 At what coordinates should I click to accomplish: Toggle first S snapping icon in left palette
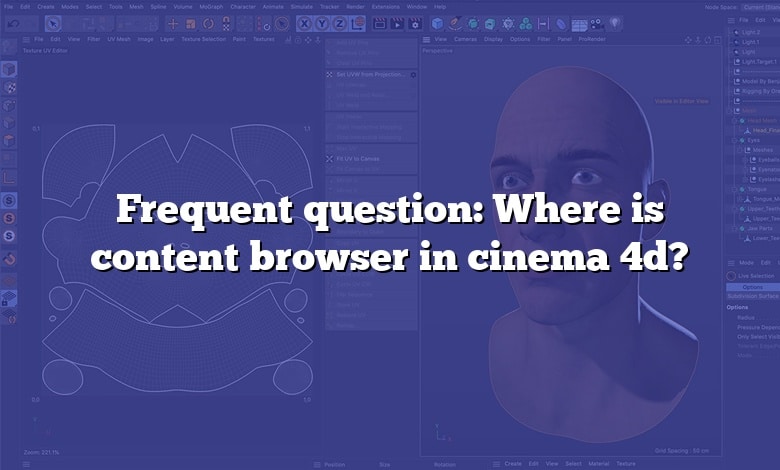(9, 200)
